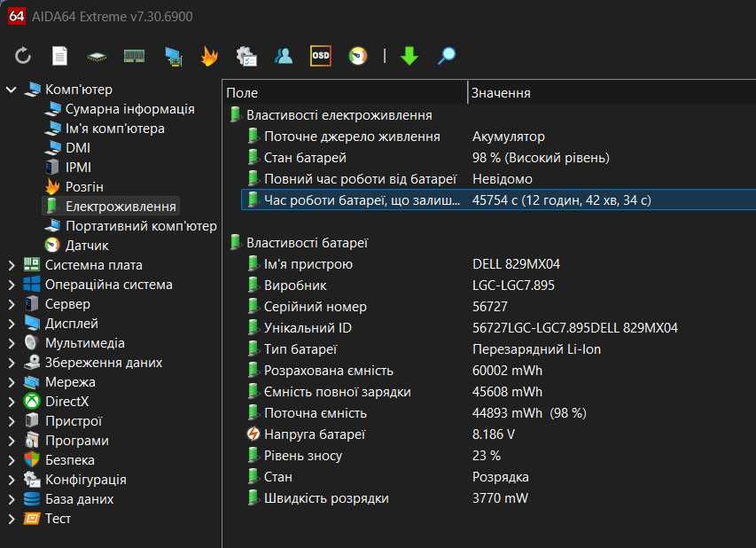Click the 45754 с remaining time value
The height and width of the screenshot is (548, 756).
click(561, 200)
